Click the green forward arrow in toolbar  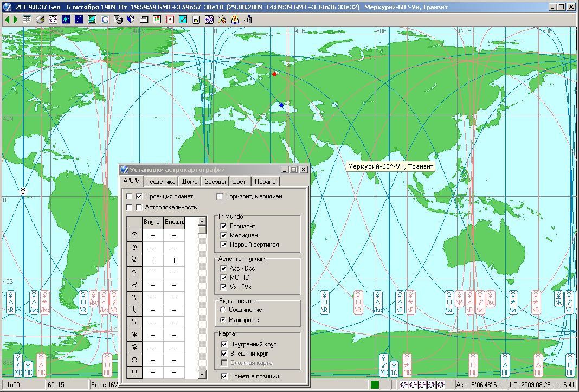tap(15, 20)
